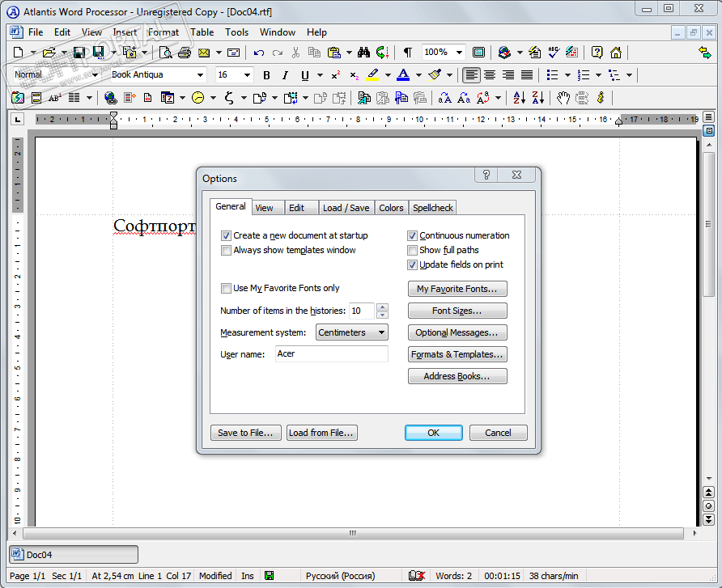Viewport: 722px width, 588px height.
Task: Uncheck Update fields on print
Action: point(412,265)
